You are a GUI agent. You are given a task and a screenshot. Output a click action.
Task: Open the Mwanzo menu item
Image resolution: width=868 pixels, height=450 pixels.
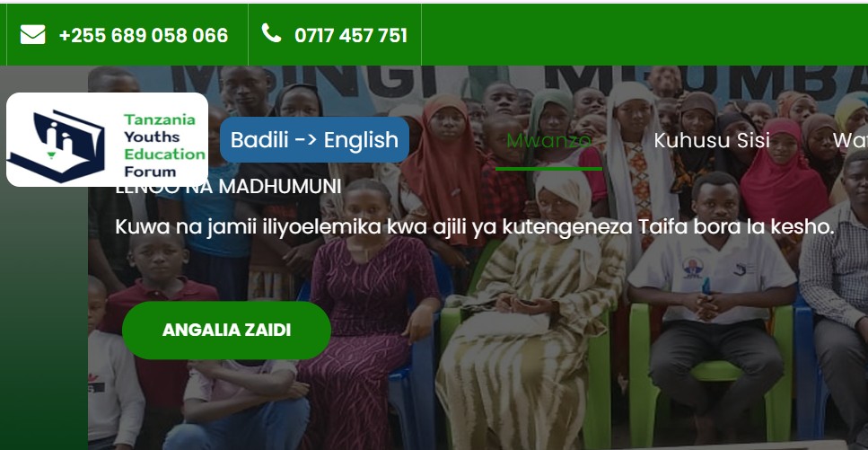coord(548,141)
